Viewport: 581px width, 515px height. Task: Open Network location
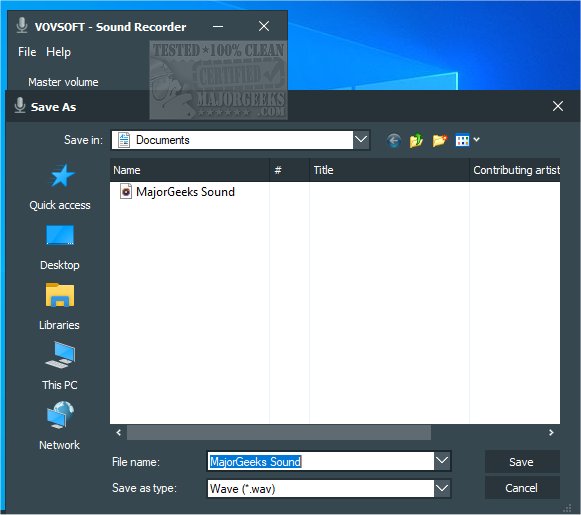point(60,426)
